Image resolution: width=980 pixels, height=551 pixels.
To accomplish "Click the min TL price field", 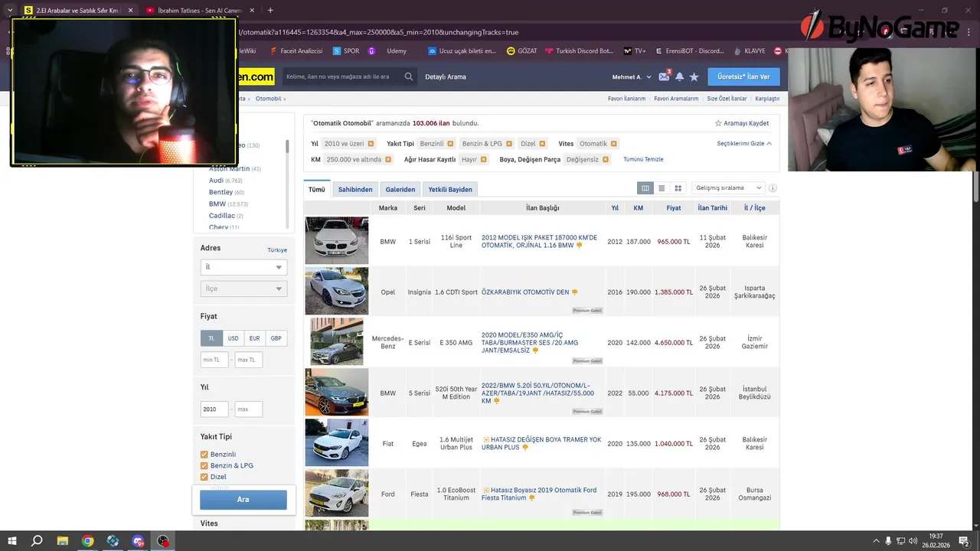I will coord(214,360).
